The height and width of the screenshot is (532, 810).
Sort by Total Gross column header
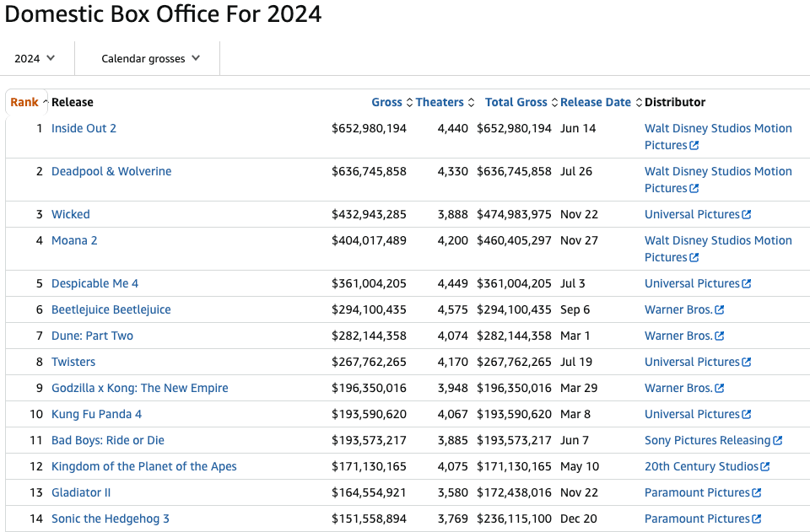[516, 102]
